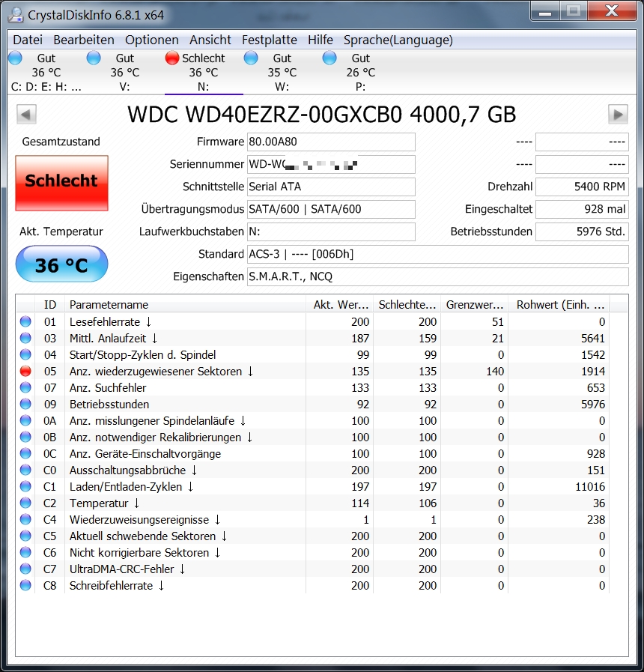Open the Ansicht menu

[210, 40]
